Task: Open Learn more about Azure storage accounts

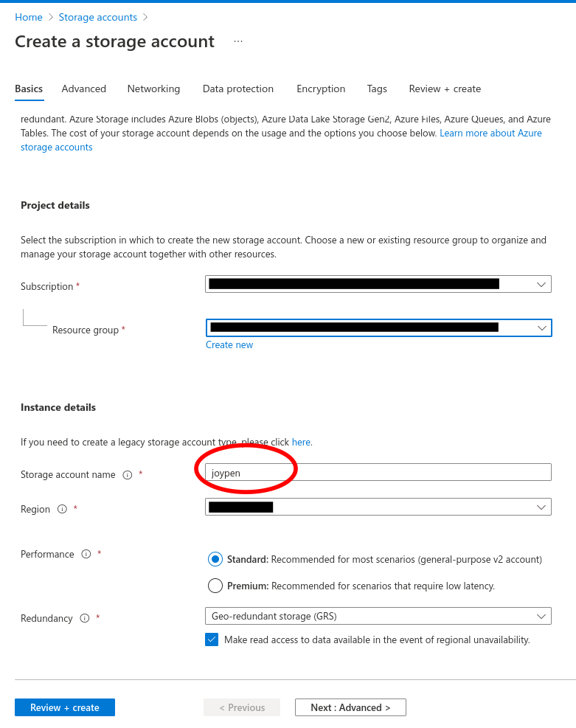Action: [490, 134]
